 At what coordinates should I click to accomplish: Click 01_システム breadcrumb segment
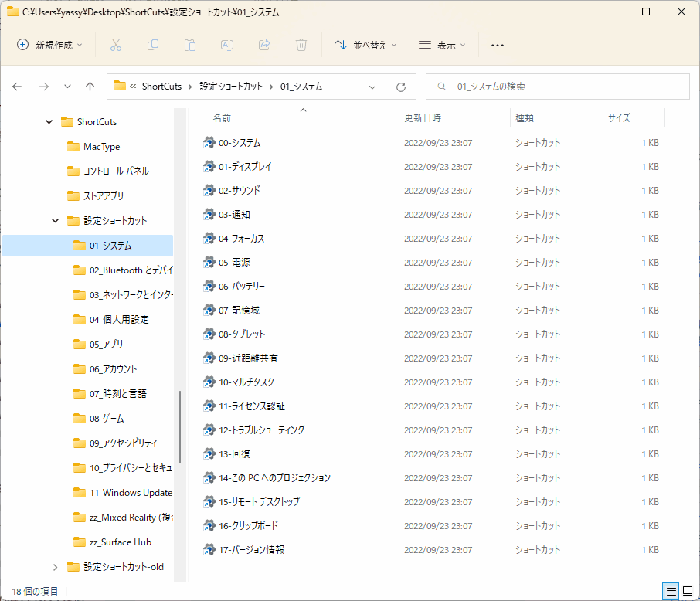point(301,87)
